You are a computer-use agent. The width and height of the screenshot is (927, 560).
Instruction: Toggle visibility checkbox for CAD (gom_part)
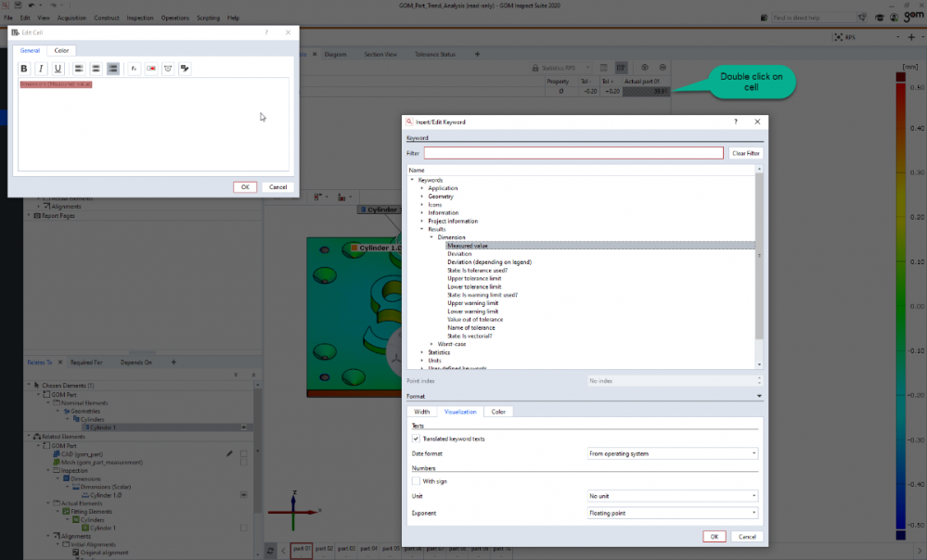[243, 453]
